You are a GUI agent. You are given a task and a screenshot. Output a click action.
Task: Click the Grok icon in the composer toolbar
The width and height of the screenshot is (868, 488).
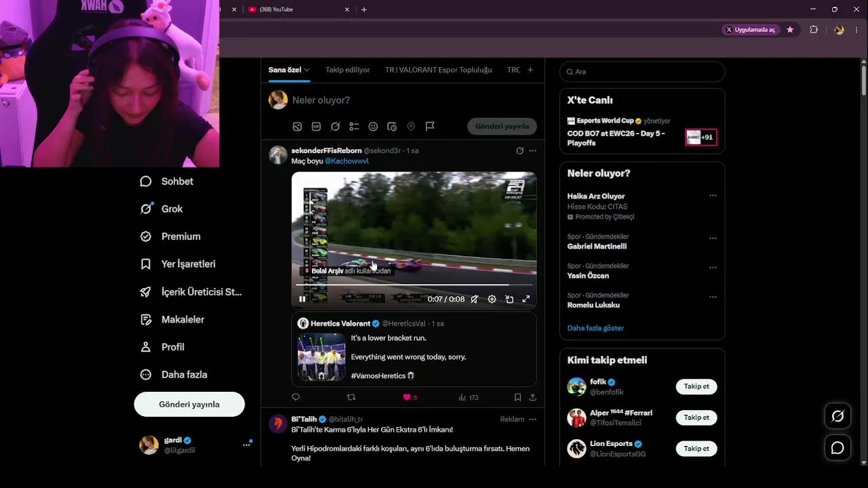click(x=335, y=127)
